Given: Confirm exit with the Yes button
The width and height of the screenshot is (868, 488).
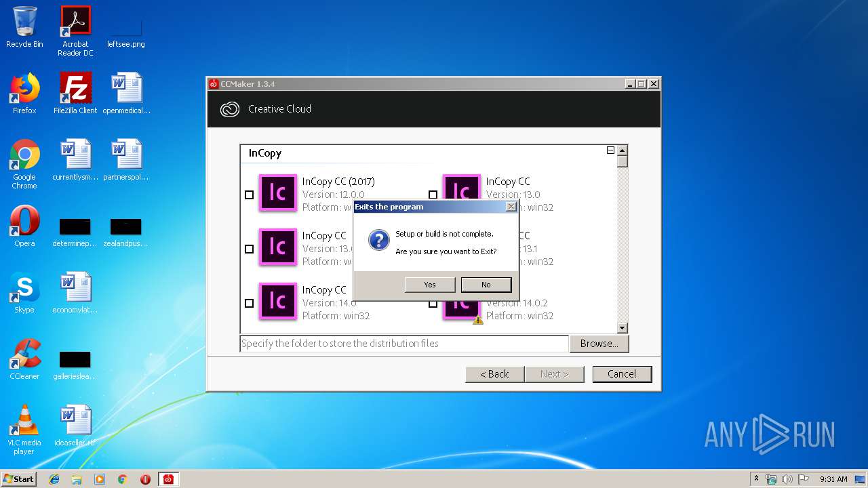Looking at the screenshot, I should click(x=430, y=285).
